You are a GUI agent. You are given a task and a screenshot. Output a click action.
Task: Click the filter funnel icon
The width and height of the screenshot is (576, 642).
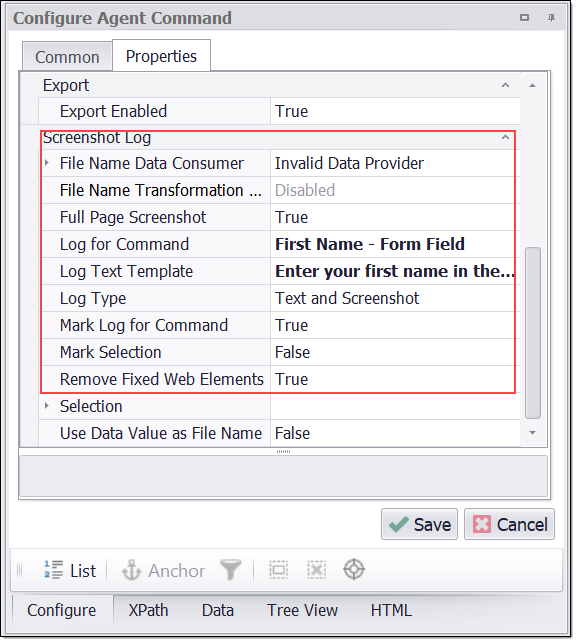(230, 570)
